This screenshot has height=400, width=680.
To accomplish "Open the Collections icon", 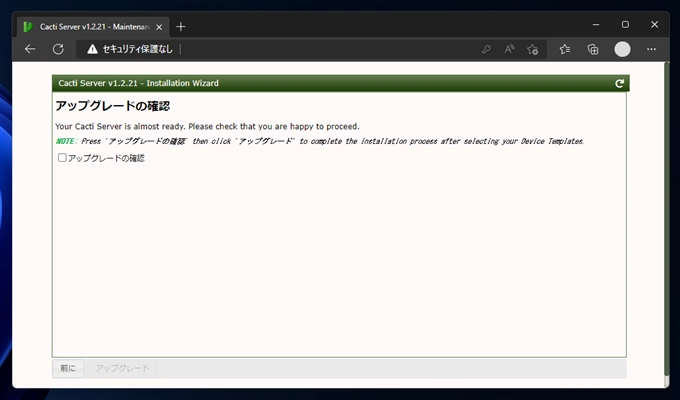I will click(593, 49).
